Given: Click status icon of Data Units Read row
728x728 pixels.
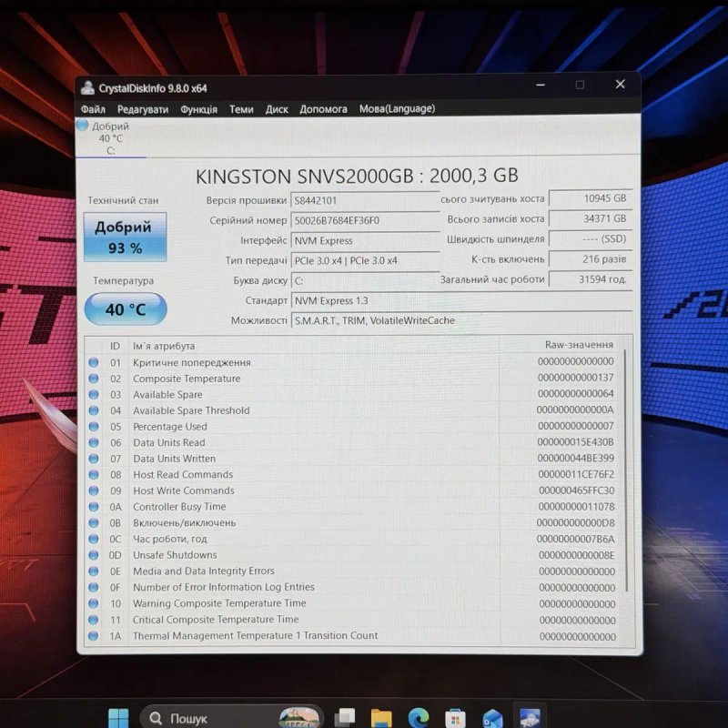Looking at the screenshot, I should [94, 442].
